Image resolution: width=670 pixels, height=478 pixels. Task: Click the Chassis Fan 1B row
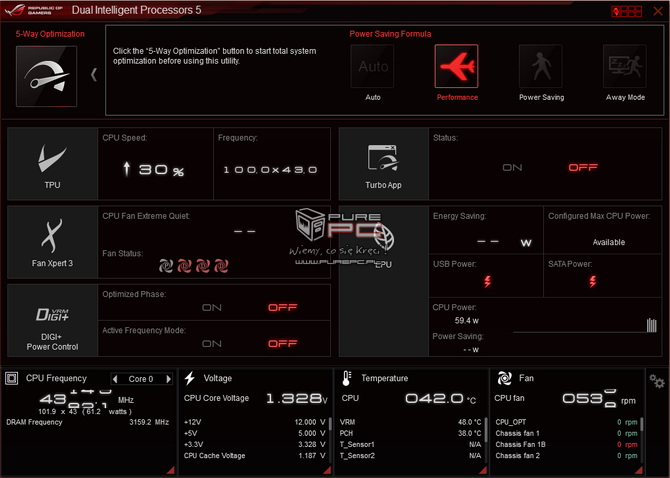coord(566,444)
